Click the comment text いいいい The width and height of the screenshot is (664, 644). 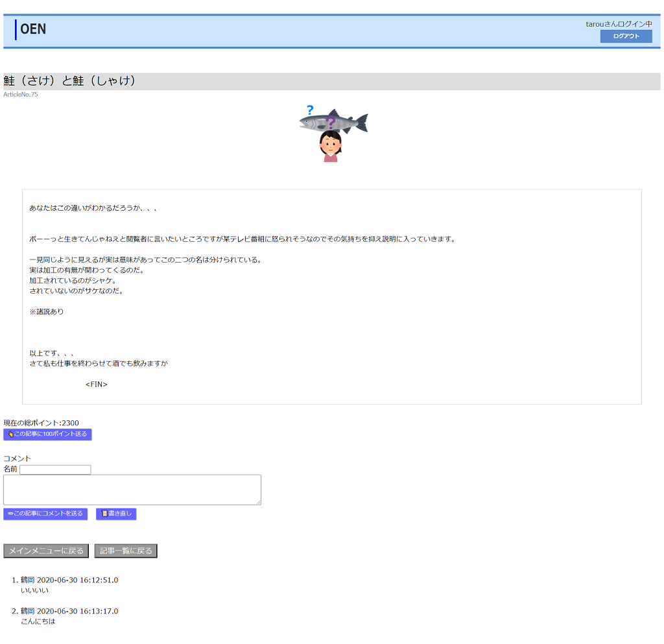(x=35, y=591)
